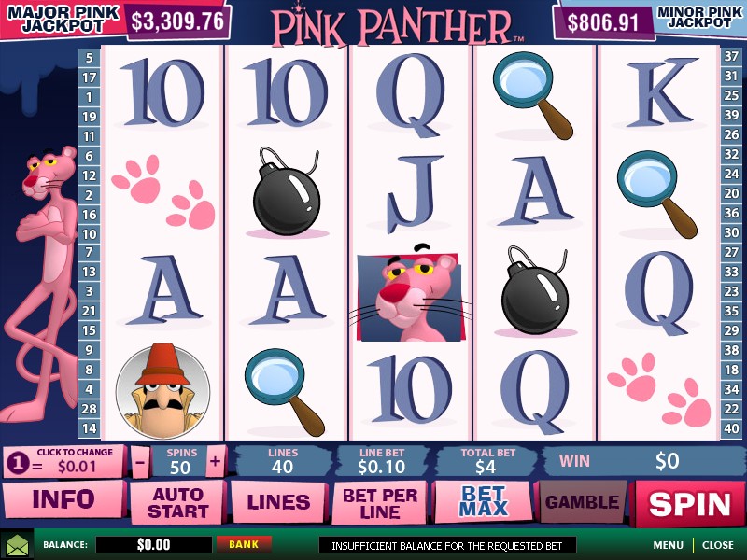
Task: Select payline number 5 marker
Action: (89, 58)
